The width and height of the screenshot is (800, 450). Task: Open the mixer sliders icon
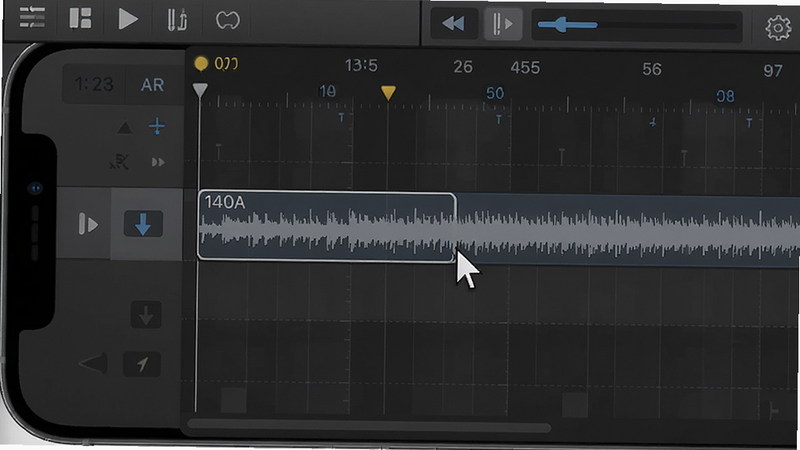32,19
